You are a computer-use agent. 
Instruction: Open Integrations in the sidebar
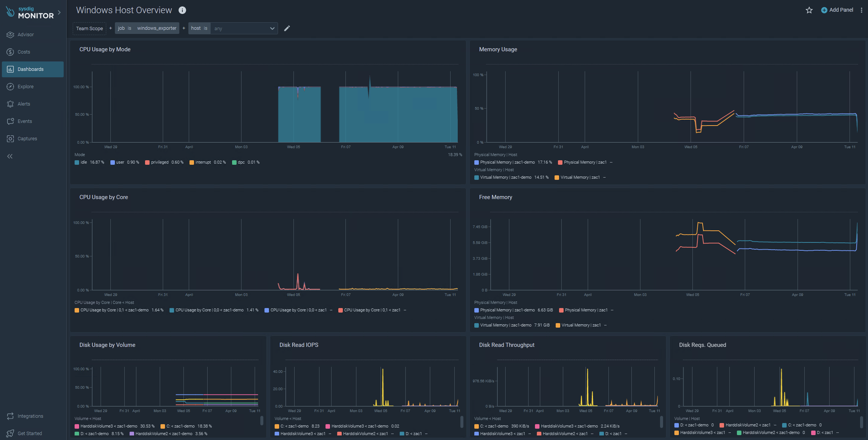click(30, 416)
